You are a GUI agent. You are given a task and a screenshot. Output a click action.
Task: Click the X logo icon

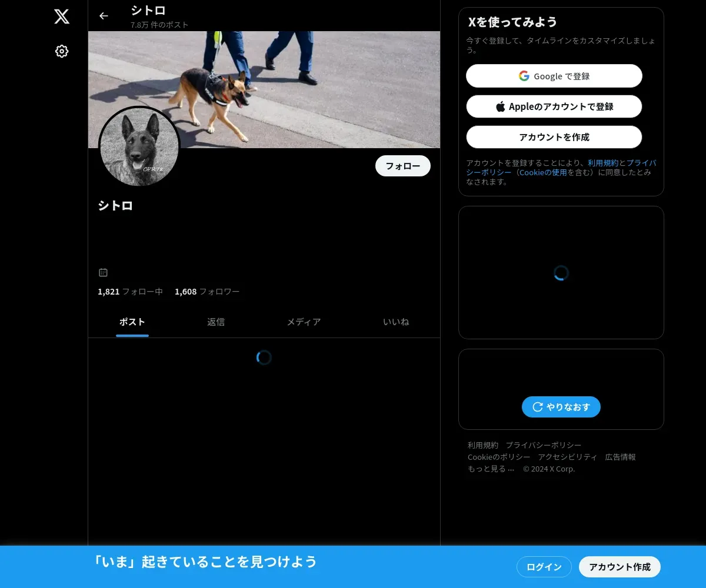point(62,16)
